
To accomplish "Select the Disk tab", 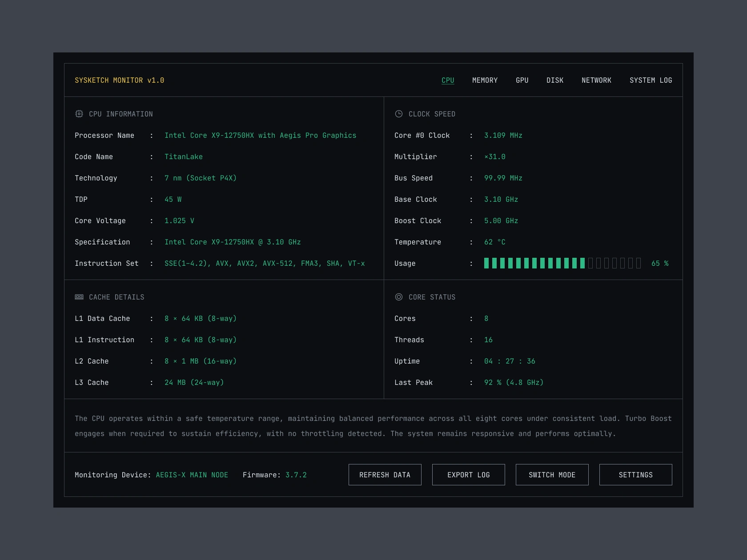I will click(x=554, y=80).
